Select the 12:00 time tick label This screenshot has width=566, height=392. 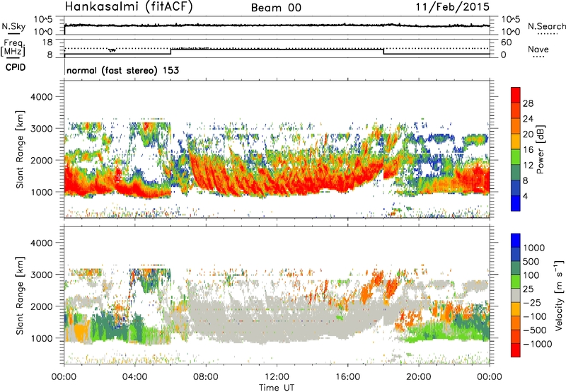click(x=277, y=377)
